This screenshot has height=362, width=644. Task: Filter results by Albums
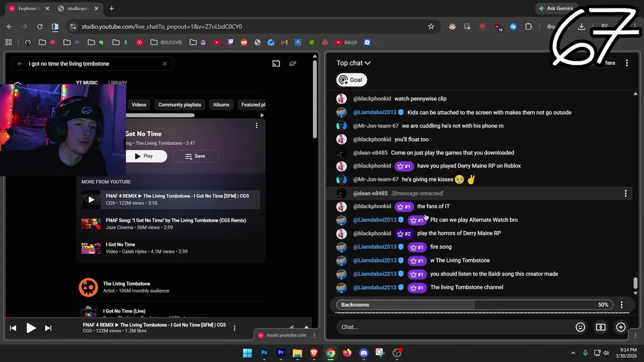(x=221, y=105)
